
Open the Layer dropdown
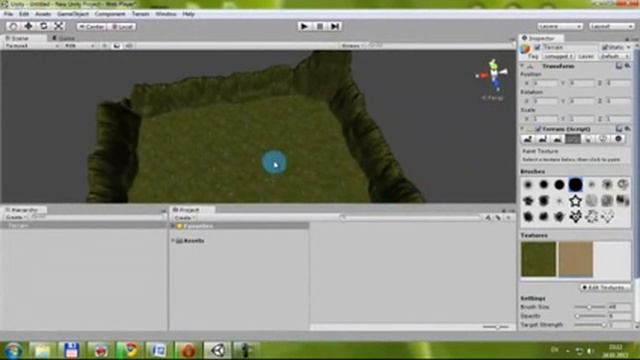pos(616,56)
